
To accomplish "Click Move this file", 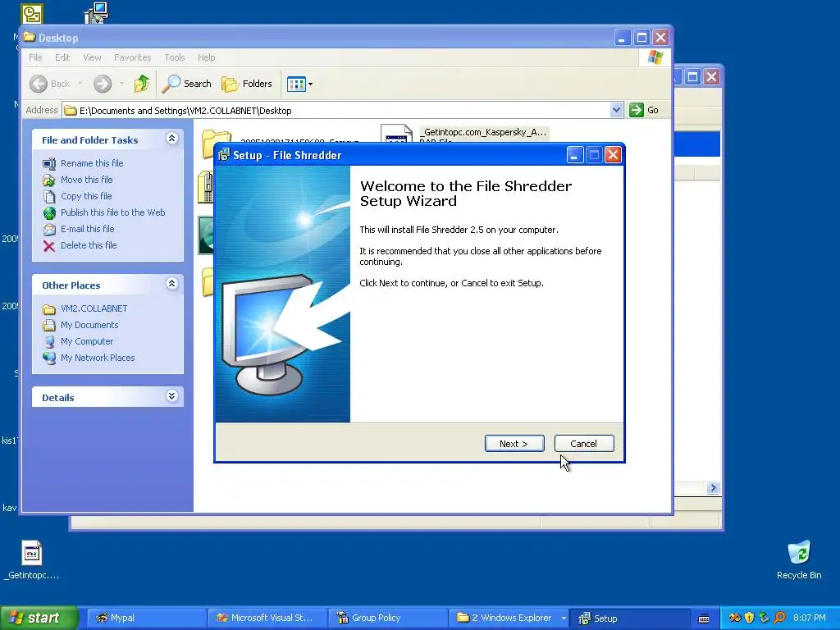I will coord(86,180).
